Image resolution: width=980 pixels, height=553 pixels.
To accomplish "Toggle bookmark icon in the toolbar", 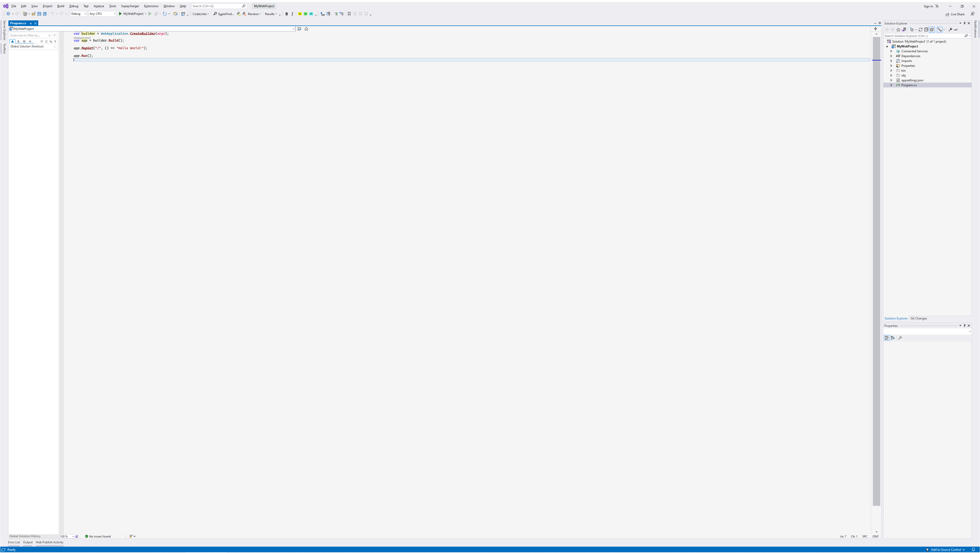I will click(349, 14).
